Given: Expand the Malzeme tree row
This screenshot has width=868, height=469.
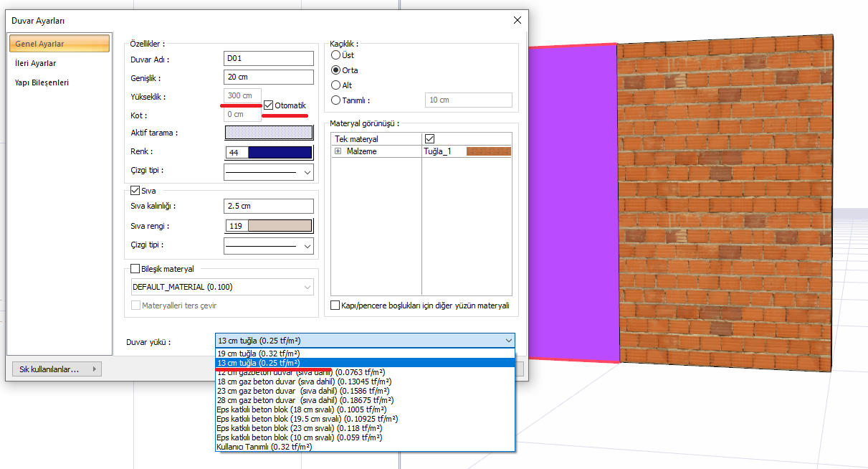Looking at the screenshot, I should [x=338, y=151].
